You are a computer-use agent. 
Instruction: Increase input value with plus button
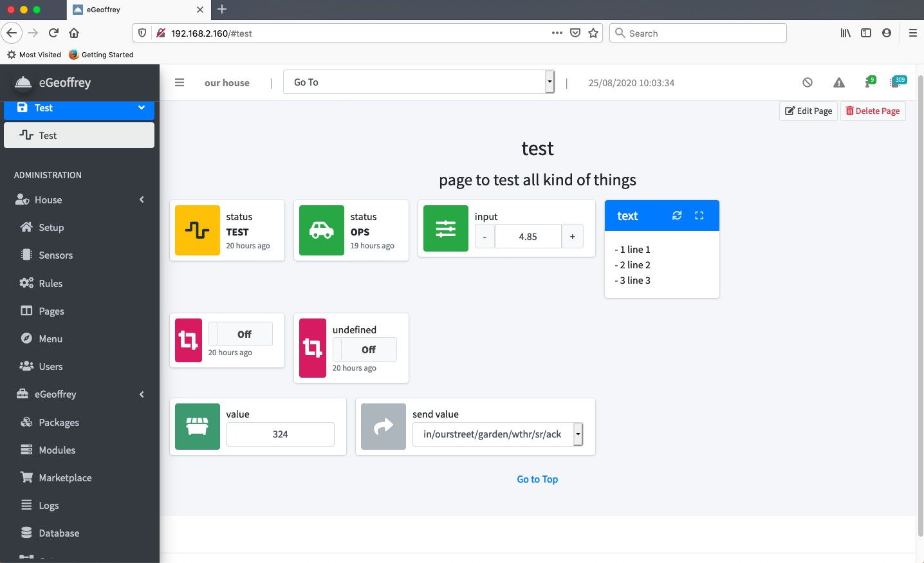click(573, 236)
